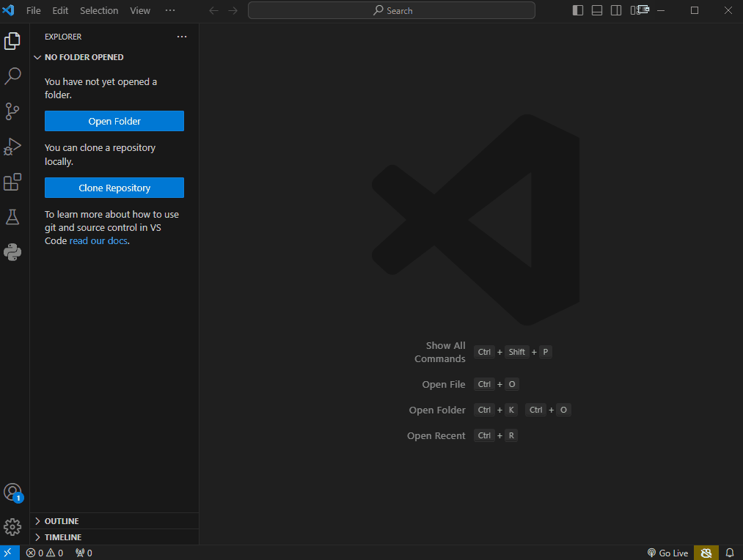Click the VS Code logo in title bar
The height and width of the screenshot is (560, 743).
(9, 10)
